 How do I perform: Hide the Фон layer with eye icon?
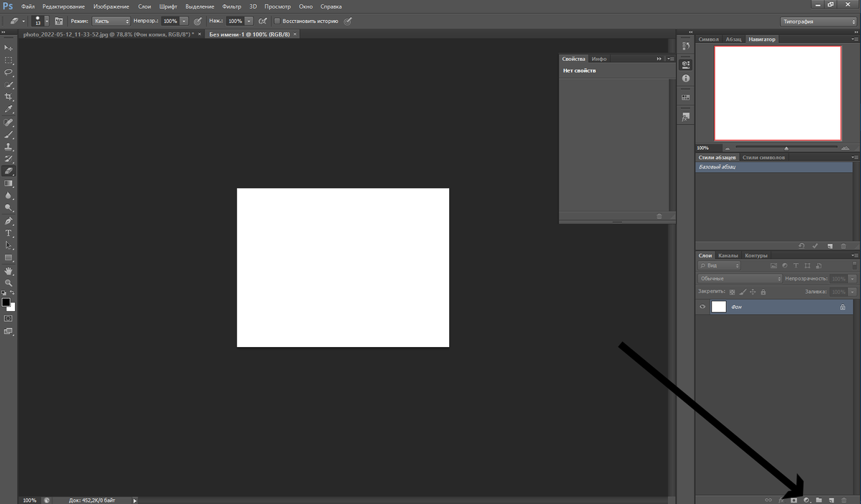click(702, 307)
